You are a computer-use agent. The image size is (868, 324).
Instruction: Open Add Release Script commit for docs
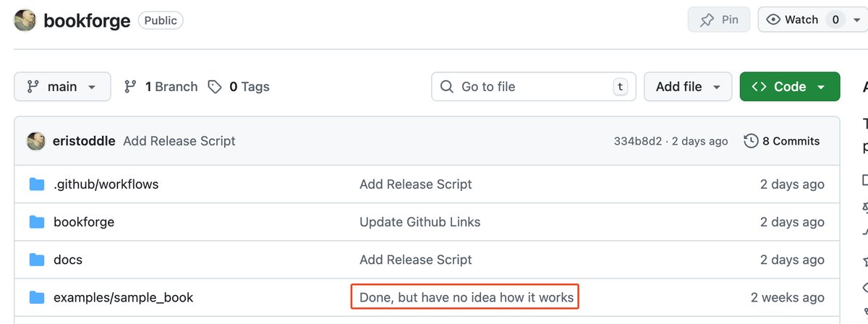[x=416, y=260]
